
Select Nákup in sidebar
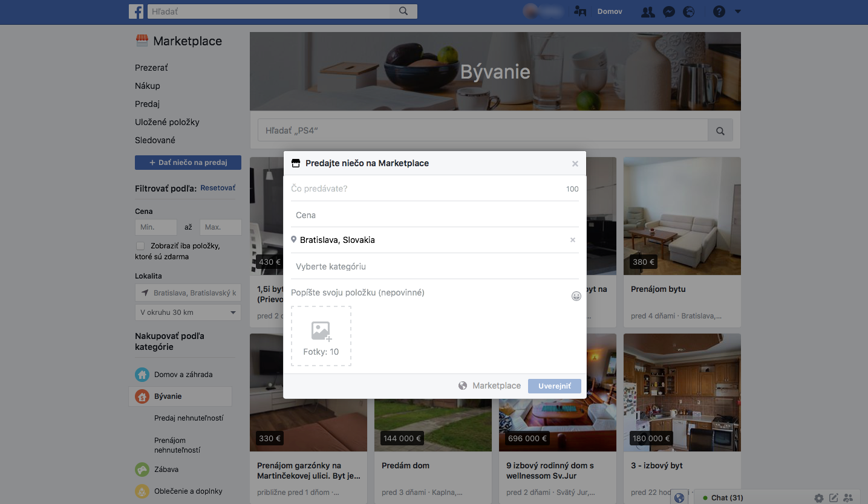pyautogui.click(x=148, y=86)
